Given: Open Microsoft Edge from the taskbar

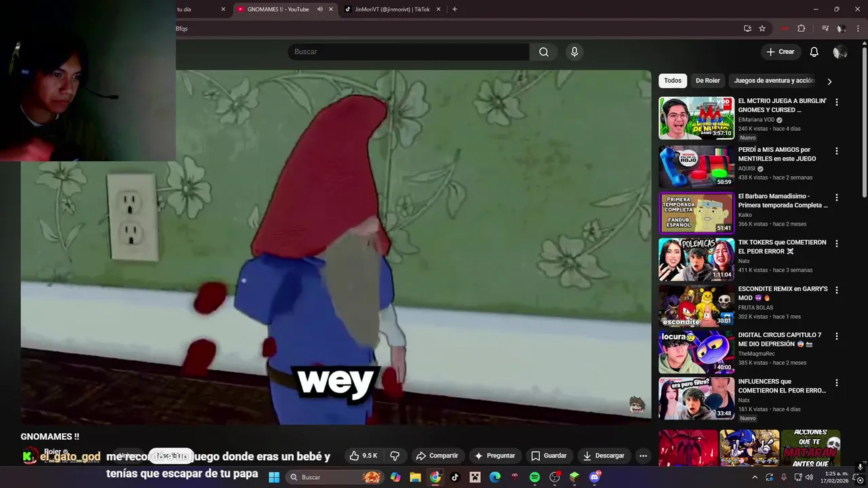Looking at the screenshot, I should pyautogui.click(x=495, y=477).
